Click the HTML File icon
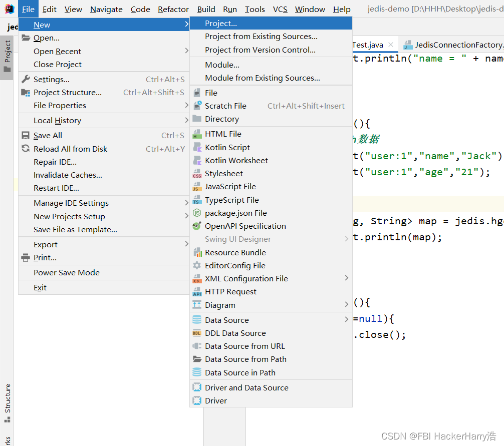This screenshot has width=504, height=446. point(197,134)
